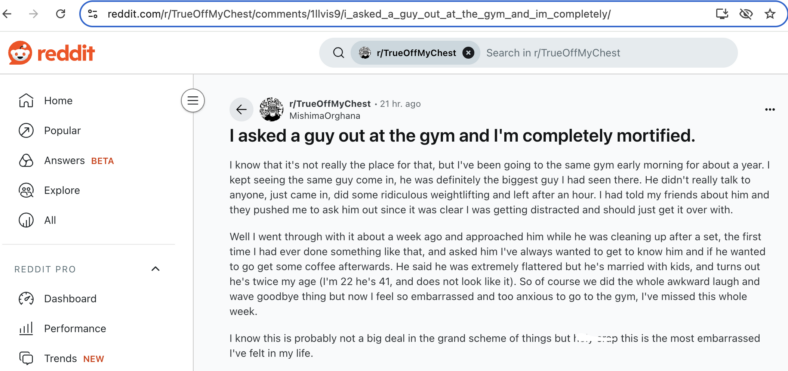Collapse the REDDIT PRO section chevron
The width and height of the screenshot is (788, 371).
click(x=155, y=269)
